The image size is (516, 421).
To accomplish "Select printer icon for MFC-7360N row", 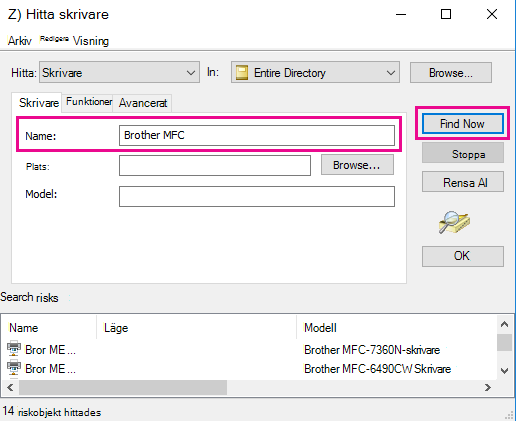I will 14,348.
